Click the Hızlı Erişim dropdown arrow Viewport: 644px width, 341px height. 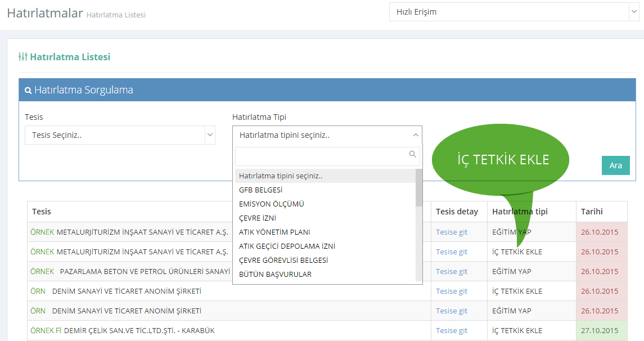[634, 12]
